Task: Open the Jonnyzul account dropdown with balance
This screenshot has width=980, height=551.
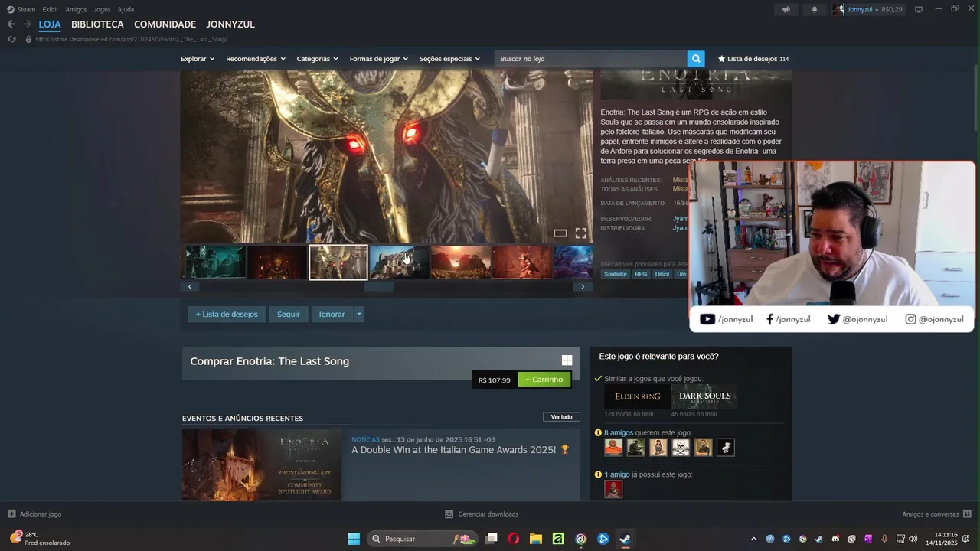Action: point(875,10)
